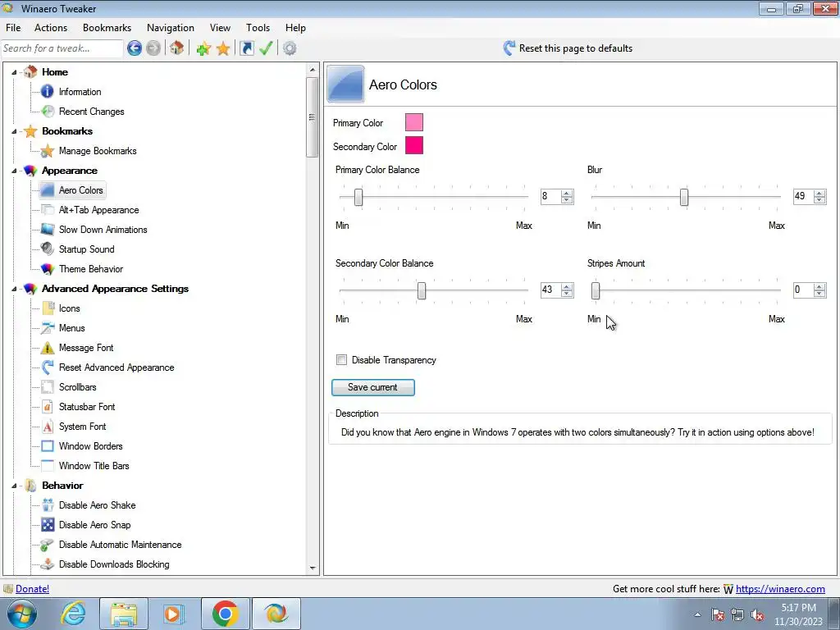This screenshot has width=840, height=630.
Task: Click the Icons folder icon in tree
Action: [47, 308]
